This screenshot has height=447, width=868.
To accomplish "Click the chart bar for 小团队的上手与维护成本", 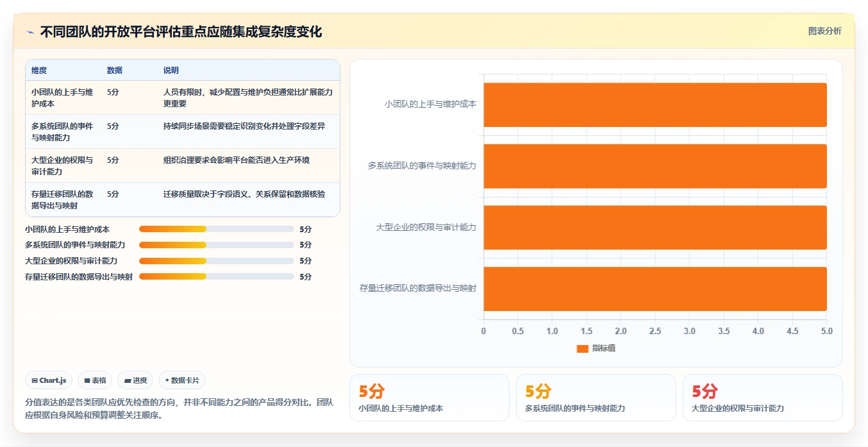I will 655,105.
